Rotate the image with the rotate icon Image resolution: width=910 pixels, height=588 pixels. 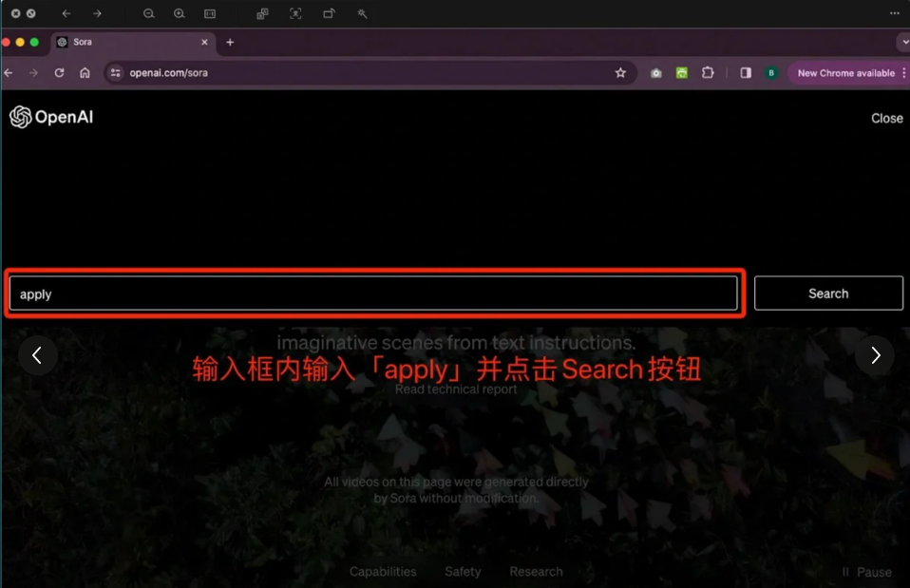click(x=329, y=13)
